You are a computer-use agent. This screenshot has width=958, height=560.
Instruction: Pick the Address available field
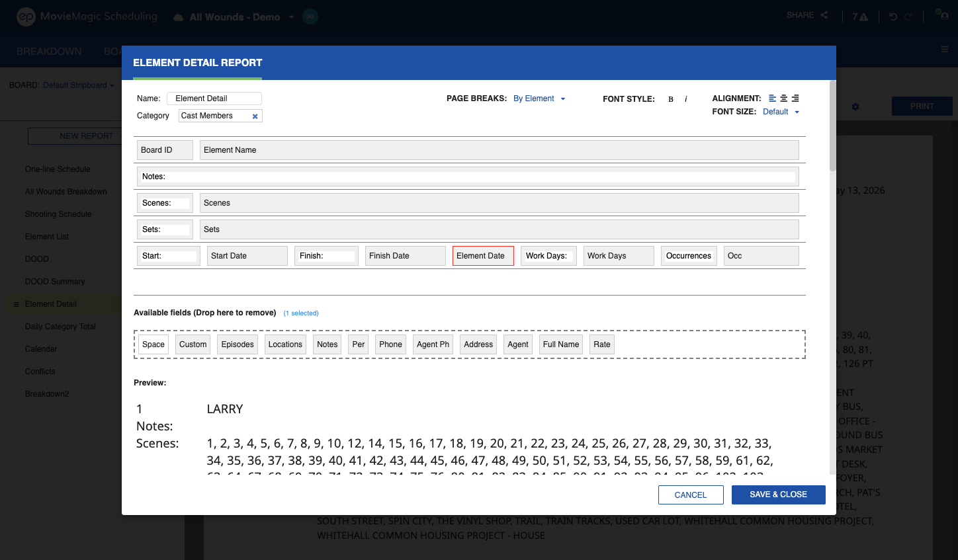pos(478,344)
